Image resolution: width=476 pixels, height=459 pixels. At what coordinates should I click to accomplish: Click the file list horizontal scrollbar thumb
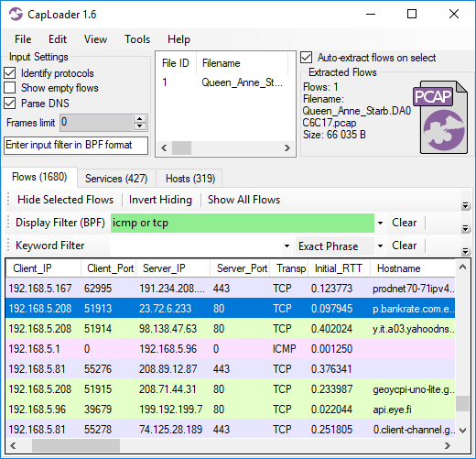tap(181, 148)
